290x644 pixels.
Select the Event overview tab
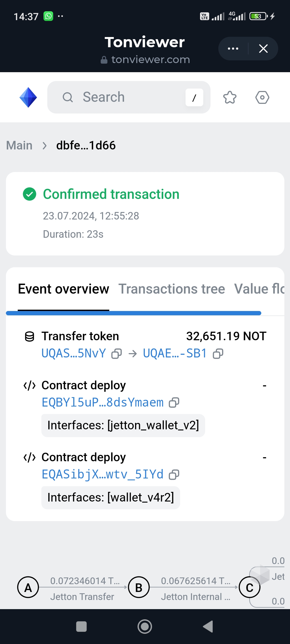63,289
